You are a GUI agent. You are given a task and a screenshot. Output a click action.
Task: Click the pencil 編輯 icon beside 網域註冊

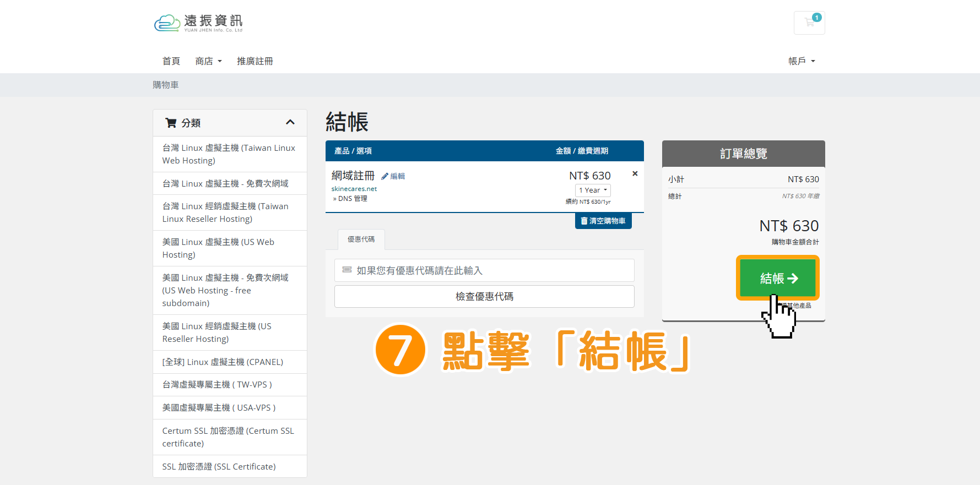(393, 176)
